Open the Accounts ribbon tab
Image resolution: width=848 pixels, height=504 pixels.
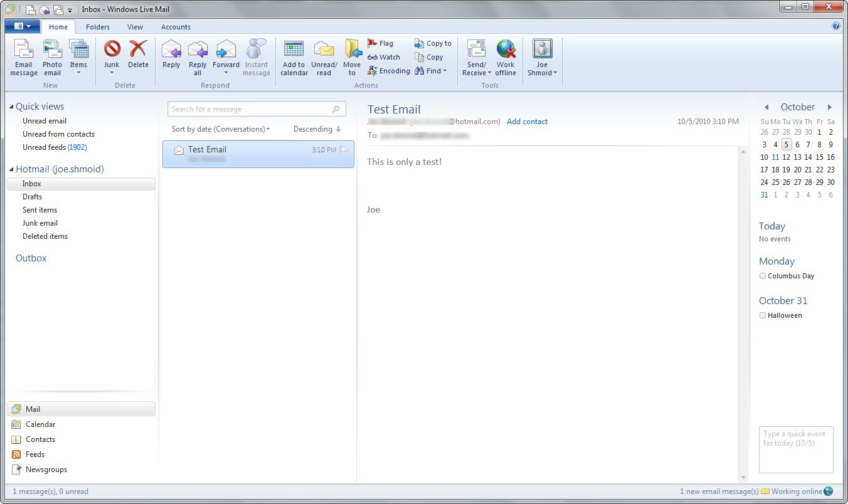tap(175, 26)
